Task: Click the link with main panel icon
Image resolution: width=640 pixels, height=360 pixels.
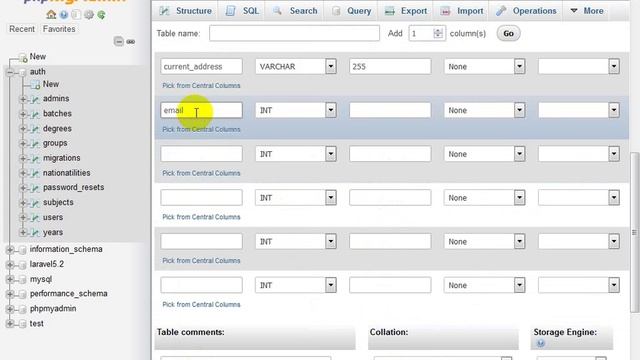Action: coord(131,42)
